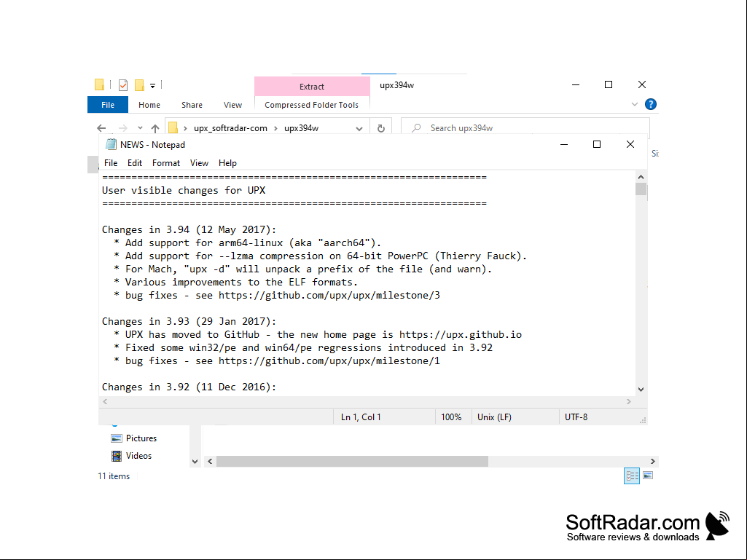Click the resize grip in Notepad's status bar
The height and width of the screenshot is (560, 747).
click(x=643, y=420)
